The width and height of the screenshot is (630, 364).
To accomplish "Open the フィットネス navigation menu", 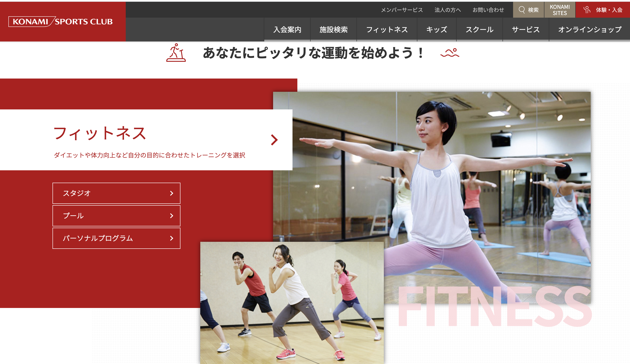I will pos(387,30).
